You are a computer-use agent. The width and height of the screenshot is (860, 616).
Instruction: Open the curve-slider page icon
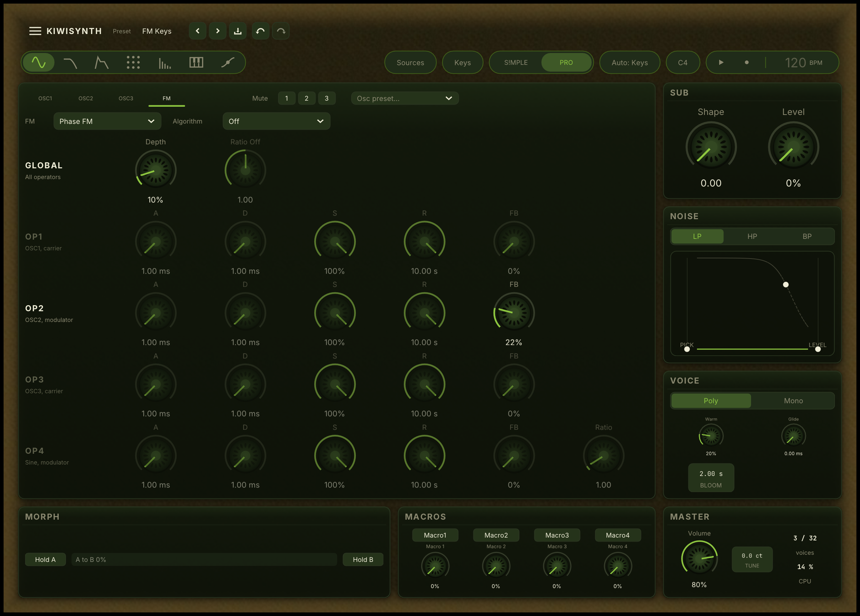tap(228, 62)
